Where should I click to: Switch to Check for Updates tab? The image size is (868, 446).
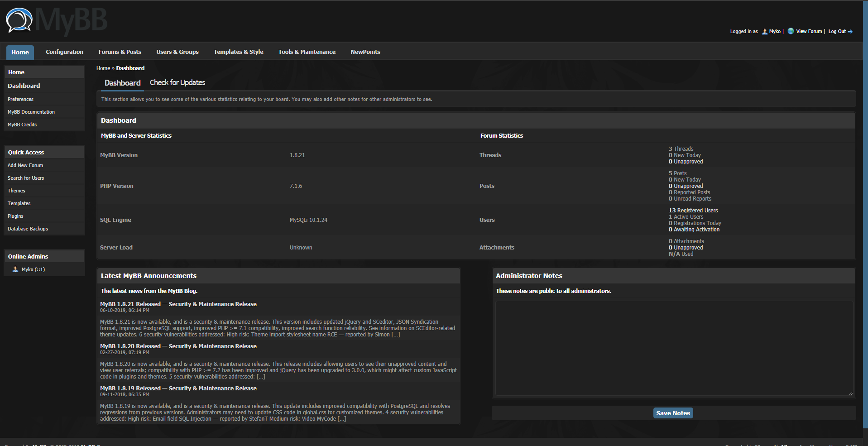click(177, 83)
